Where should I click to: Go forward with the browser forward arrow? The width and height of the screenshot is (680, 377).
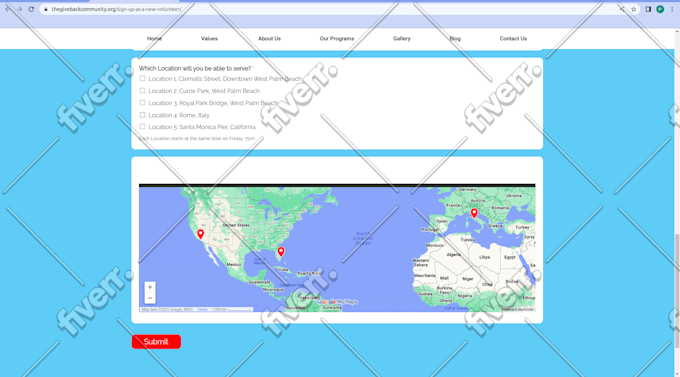pyautogui.click(x=19, y=9)
